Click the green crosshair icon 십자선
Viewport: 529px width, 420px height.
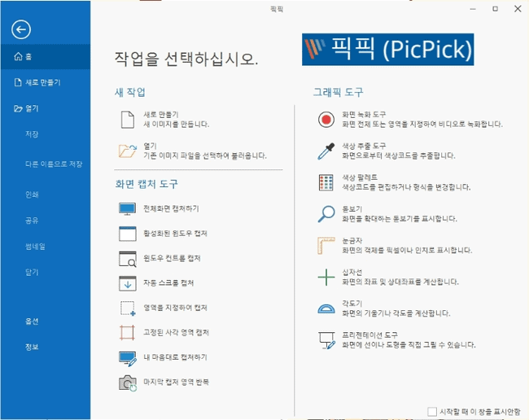point(326,277)
